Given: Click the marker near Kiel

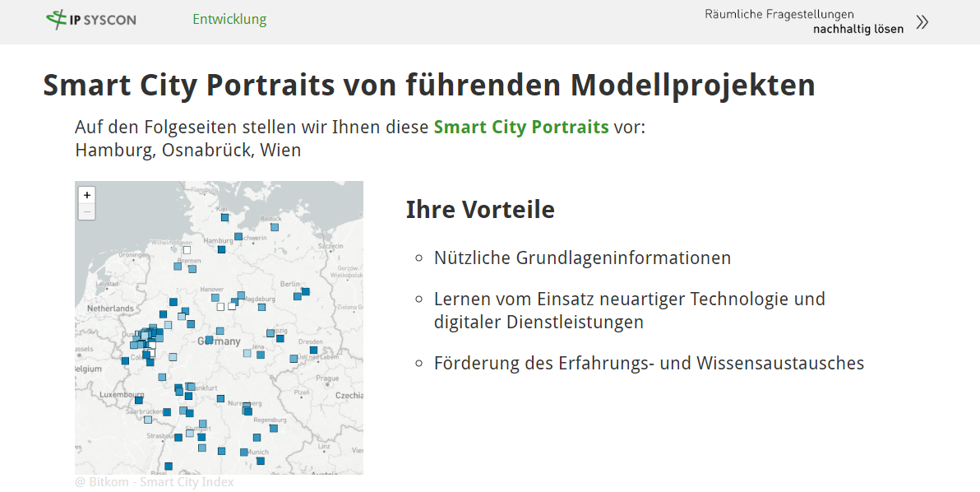Looking at the screenshot, I should pyautogui.click(x=224, y=216).
